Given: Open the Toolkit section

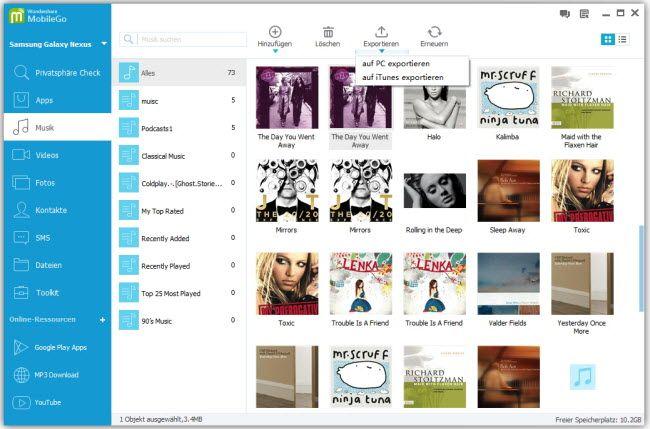Looking at the screenshot, I should (x=57, y=293).
